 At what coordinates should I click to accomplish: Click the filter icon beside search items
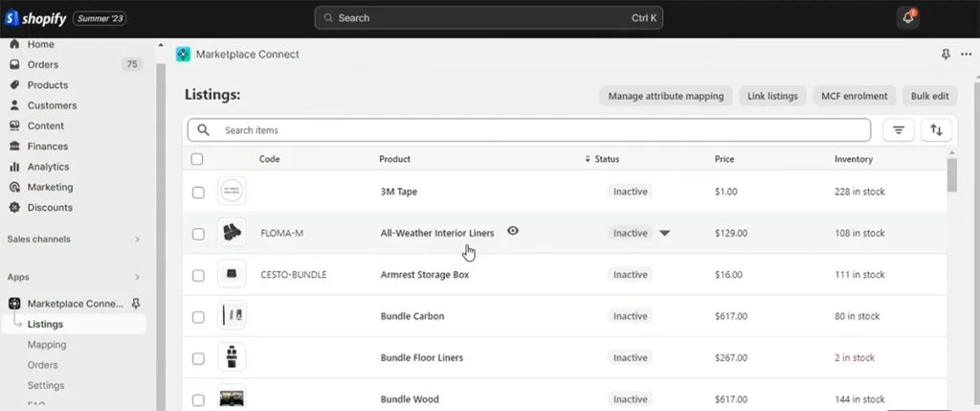click(x=898, y=130)
